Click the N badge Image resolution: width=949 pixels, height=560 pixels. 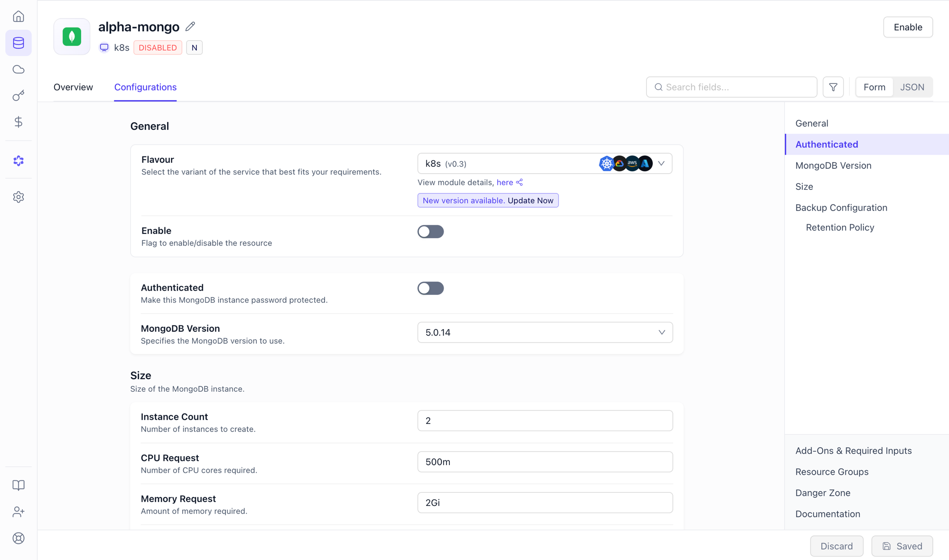(x=195, y=47)
